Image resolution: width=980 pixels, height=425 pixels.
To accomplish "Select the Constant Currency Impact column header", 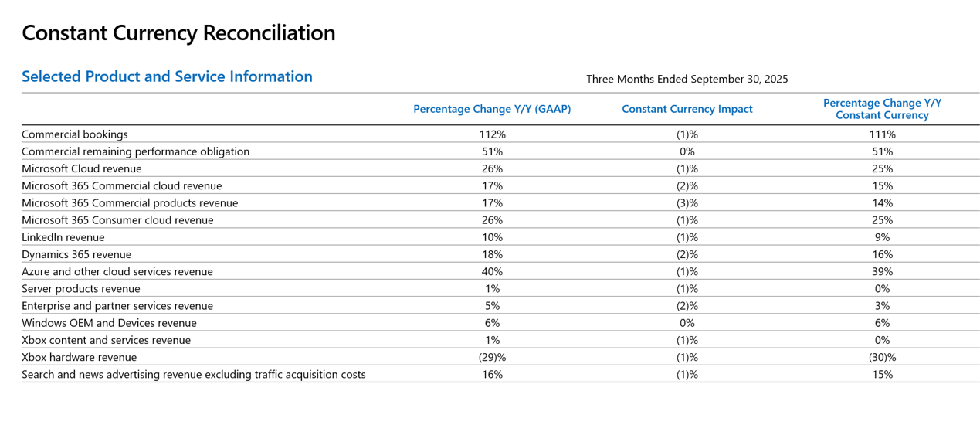I will (x=687, y=109).
